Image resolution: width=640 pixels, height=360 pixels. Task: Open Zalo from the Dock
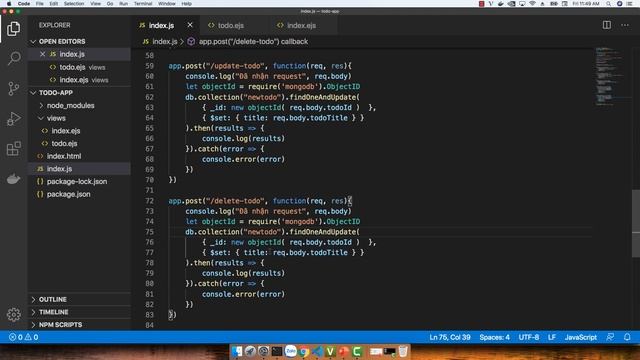291,351
